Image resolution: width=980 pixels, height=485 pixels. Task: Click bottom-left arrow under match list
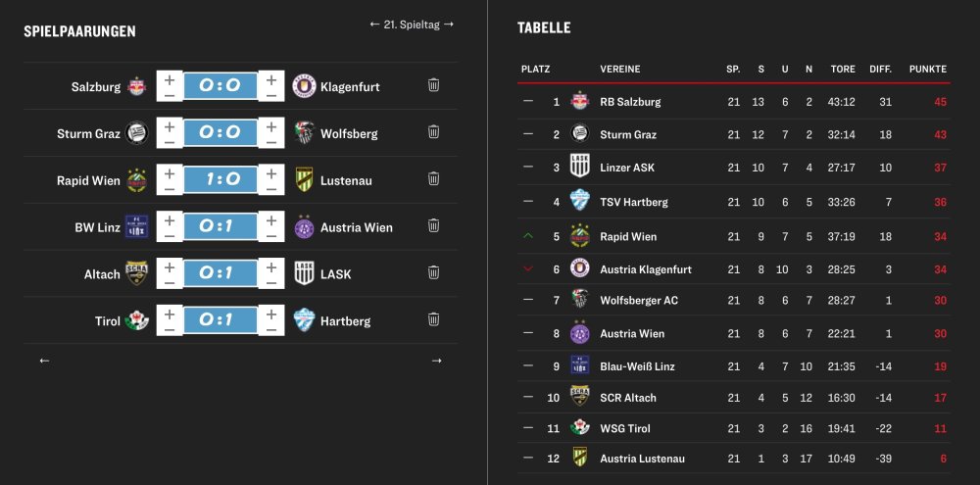pos(44,361)
